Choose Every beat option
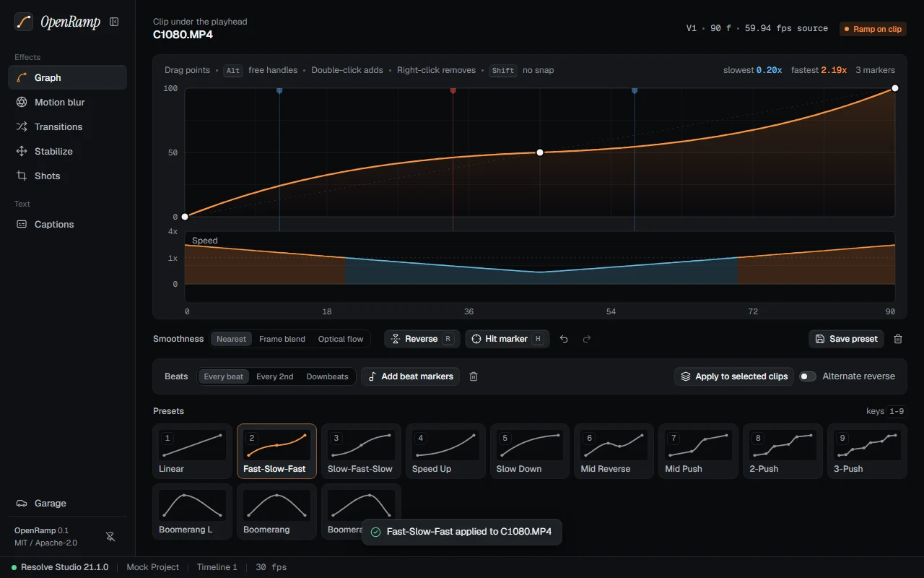This screenshot has height=578, width=924. [x=224, y=376]
